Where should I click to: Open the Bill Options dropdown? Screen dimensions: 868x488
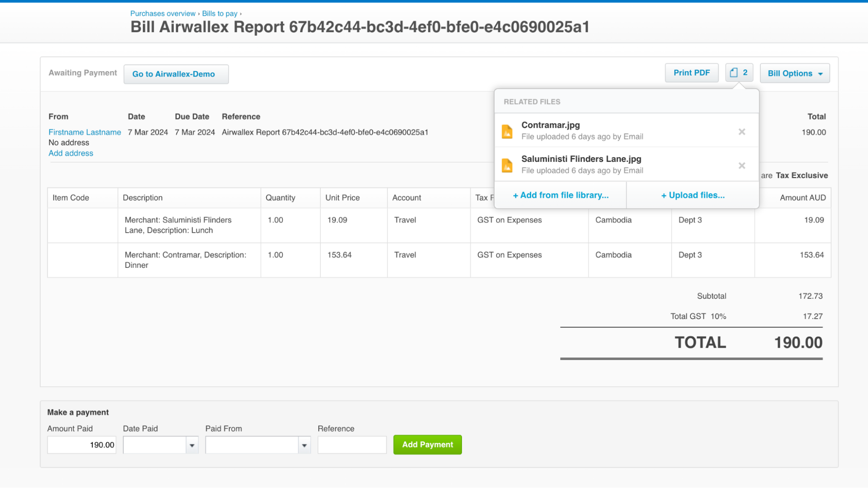coord(794,73)
